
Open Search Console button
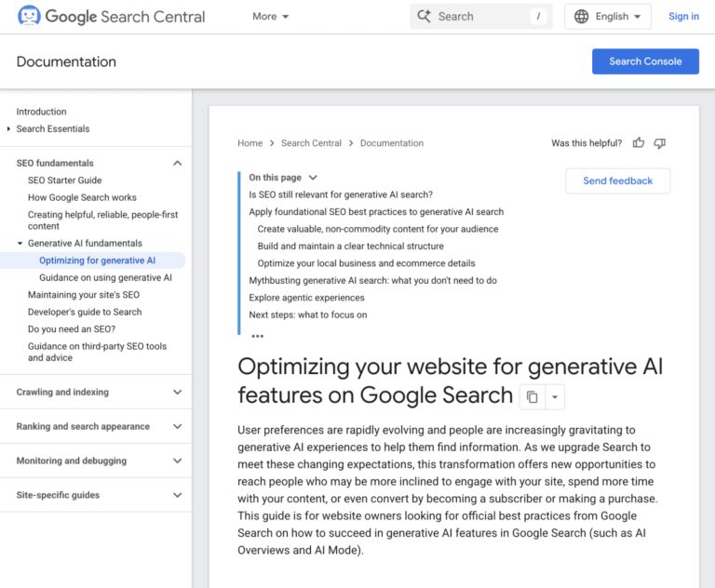click(x=645, y=61)
